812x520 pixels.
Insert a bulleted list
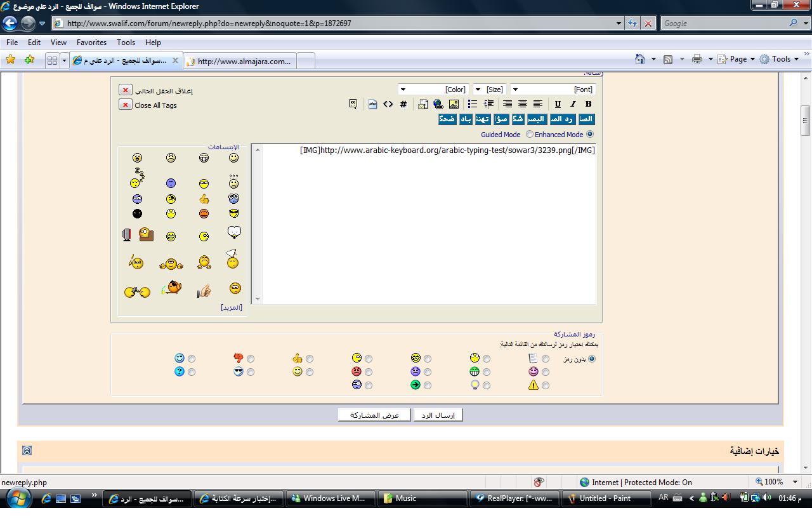[473, 104]
